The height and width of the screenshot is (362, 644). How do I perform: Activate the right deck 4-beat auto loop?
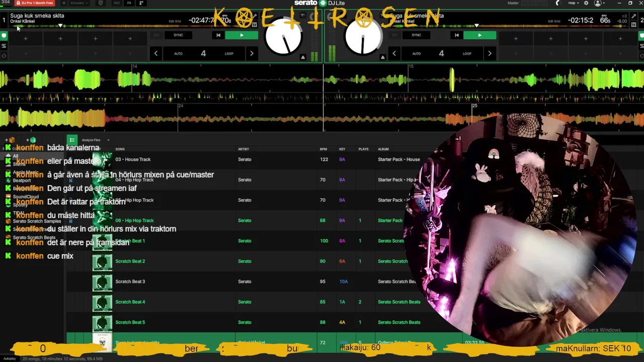point(441,53)
